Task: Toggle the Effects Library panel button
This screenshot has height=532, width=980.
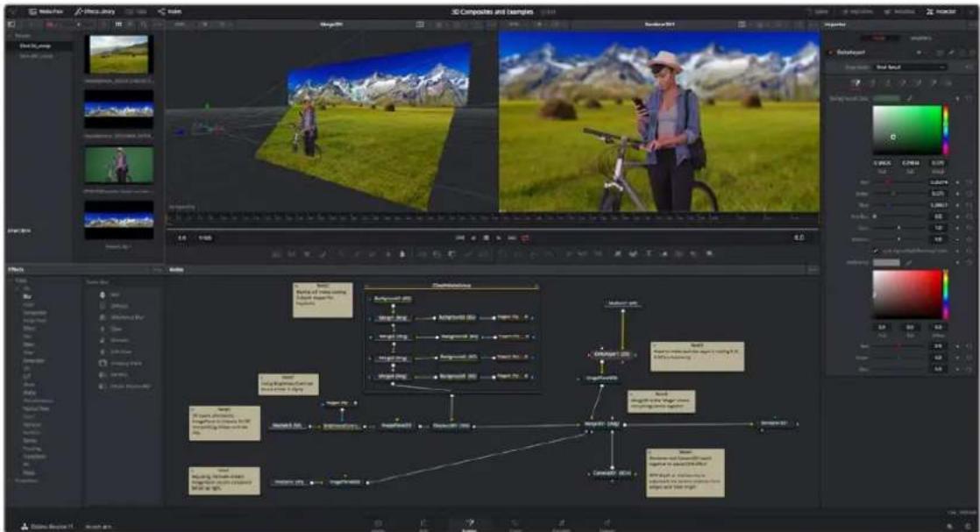Action: pos(95,11)
